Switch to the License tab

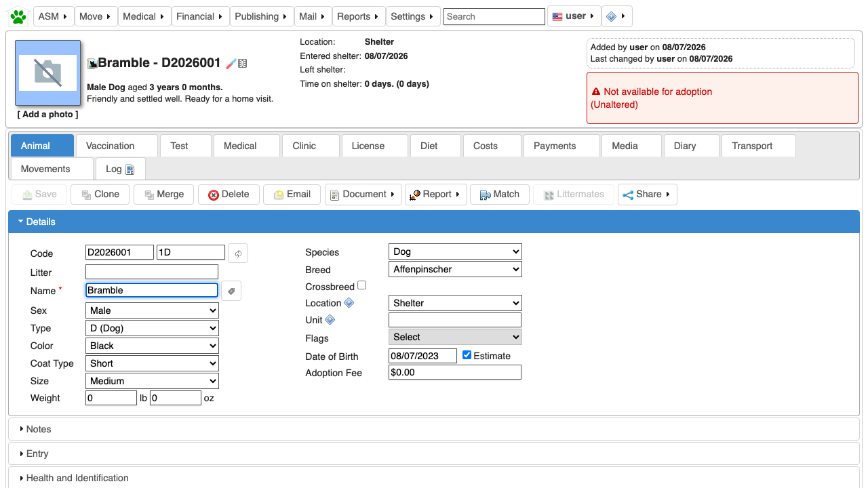coord(374,146)
